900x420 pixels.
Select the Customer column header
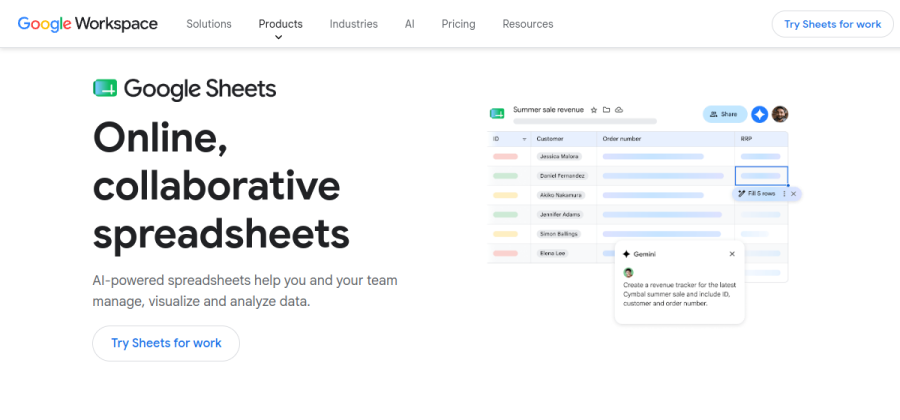(550, 139)
